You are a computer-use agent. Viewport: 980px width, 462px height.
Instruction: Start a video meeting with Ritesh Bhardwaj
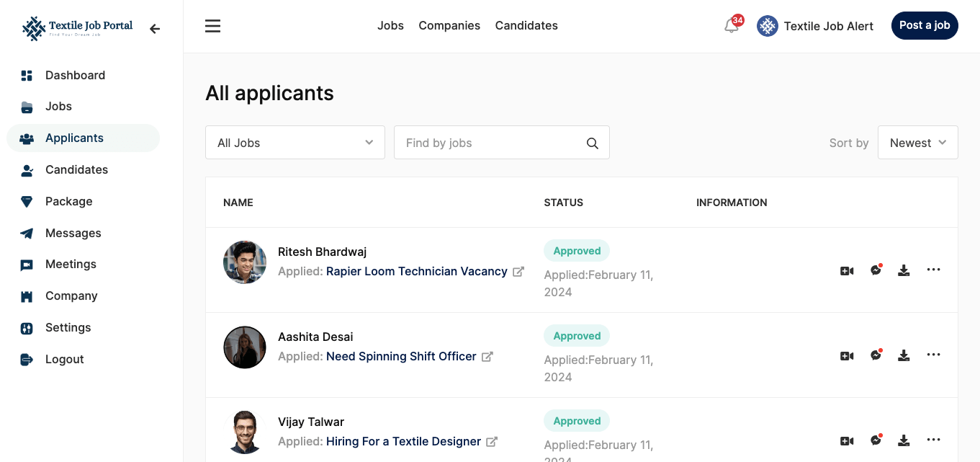(x=847, y=270)
